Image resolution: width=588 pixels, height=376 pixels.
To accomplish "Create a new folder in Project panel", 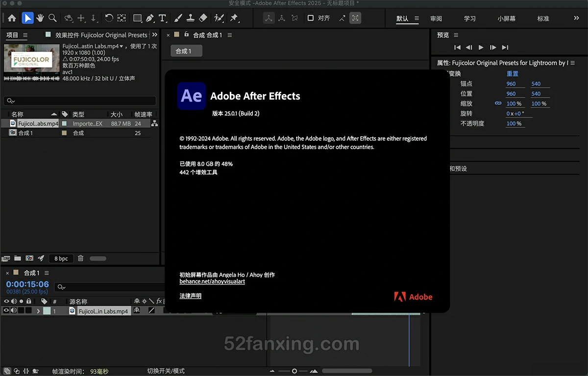I will tap(18, 258).
